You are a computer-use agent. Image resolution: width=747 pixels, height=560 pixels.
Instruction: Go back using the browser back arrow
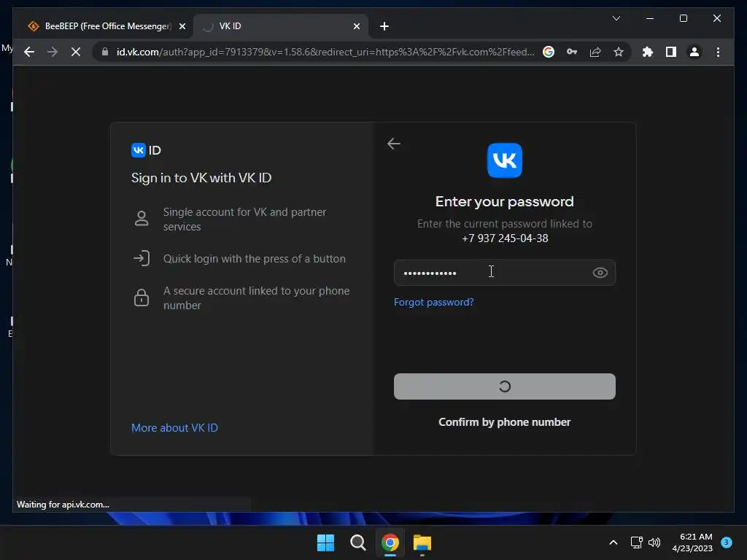pos(29,52)
